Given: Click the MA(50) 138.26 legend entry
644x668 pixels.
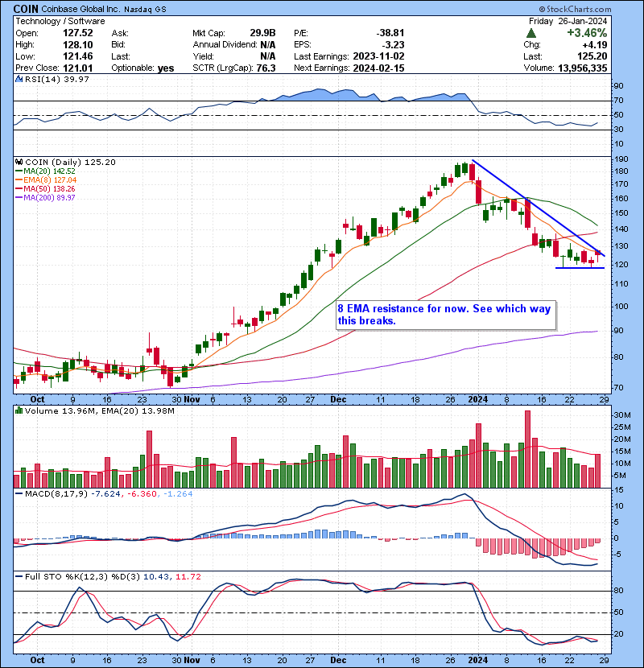Looking at the screenshot, I should click(46, 188).
